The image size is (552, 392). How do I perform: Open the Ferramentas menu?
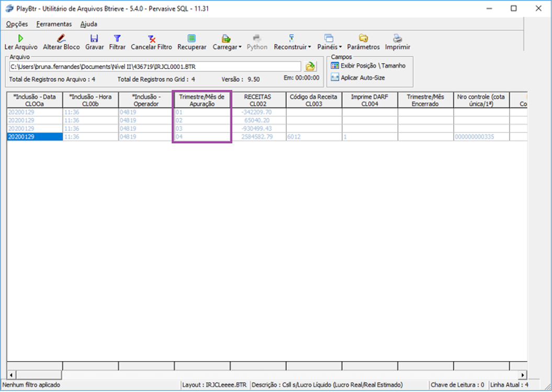tap(54, 24)
